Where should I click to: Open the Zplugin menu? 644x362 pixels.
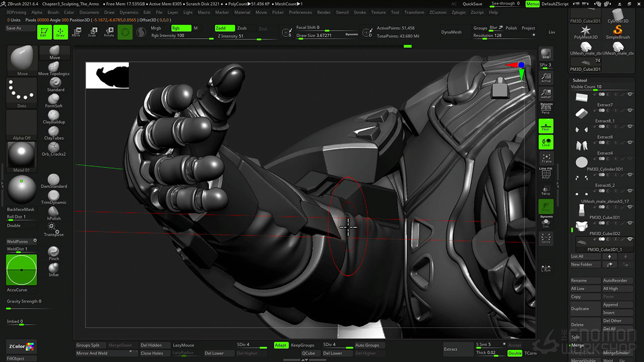click(458, 12)
